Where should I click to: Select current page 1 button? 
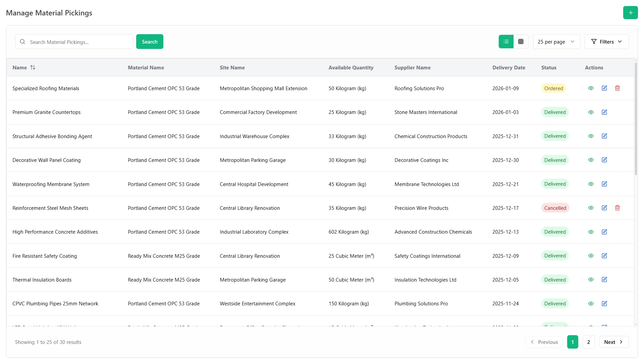pyautogui.click(x=573, y=342)
